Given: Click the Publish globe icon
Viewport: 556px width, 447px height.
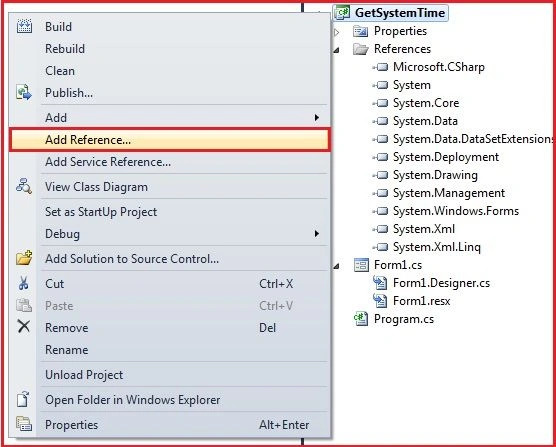Looking at the screenshot, I should pos(24,93).
